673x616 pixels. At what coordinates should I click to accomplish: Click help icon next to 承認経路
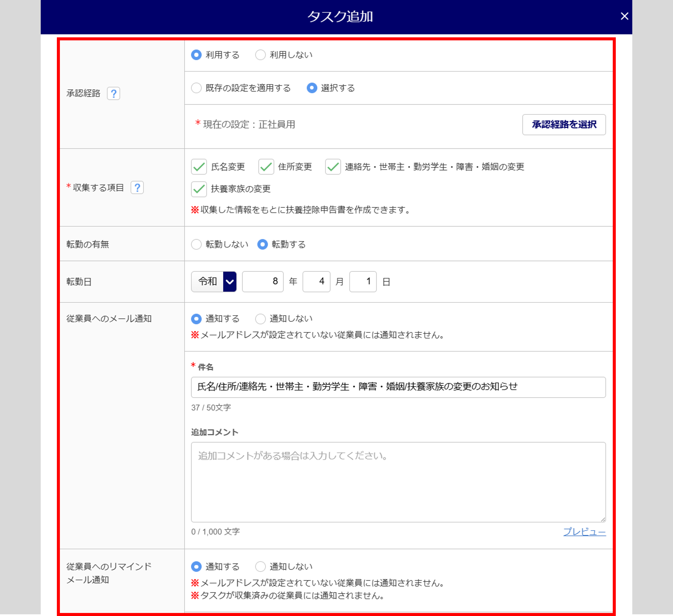(x=113, y=93)
